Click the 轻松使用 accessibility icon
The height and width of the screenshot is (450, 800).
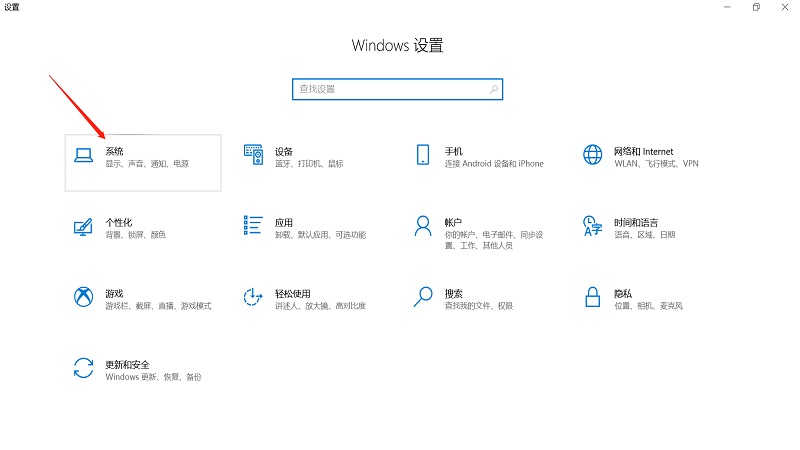[253, 297]
